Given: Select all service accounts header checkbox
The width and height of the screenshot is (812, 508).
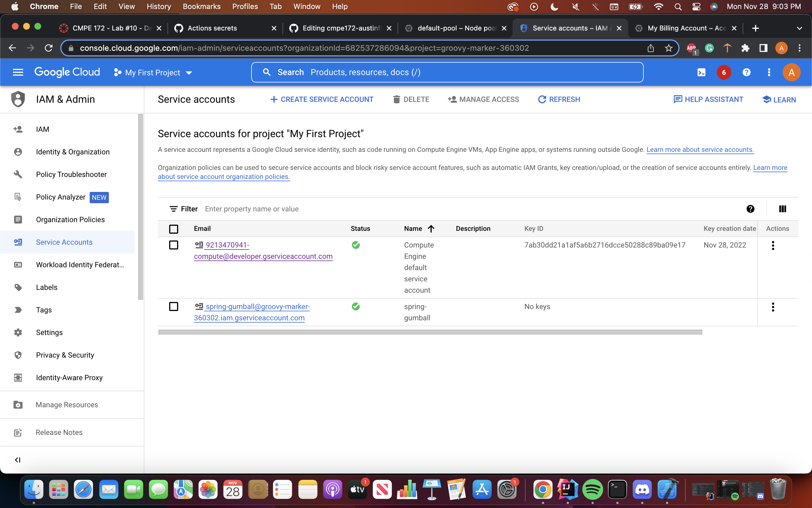Looking at the screenshot, I should [x=173, y=229].
